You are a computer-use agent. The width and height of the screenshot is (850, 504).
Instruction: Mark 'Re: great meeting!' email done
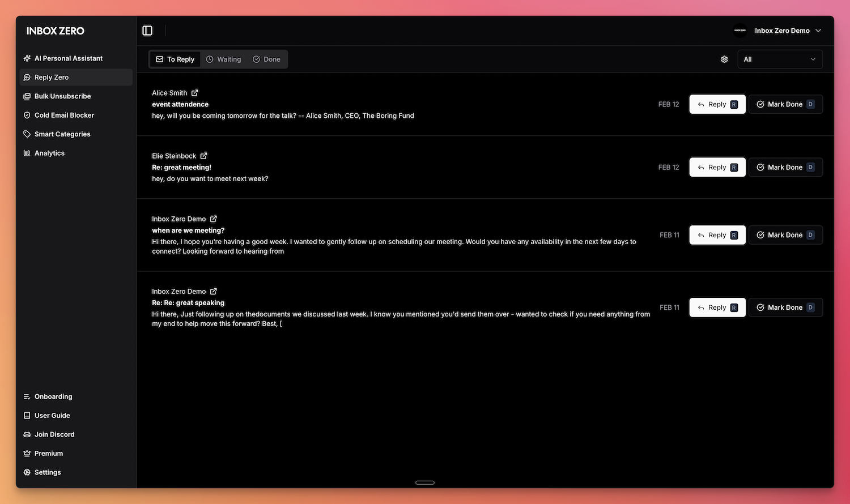[785, 167]
